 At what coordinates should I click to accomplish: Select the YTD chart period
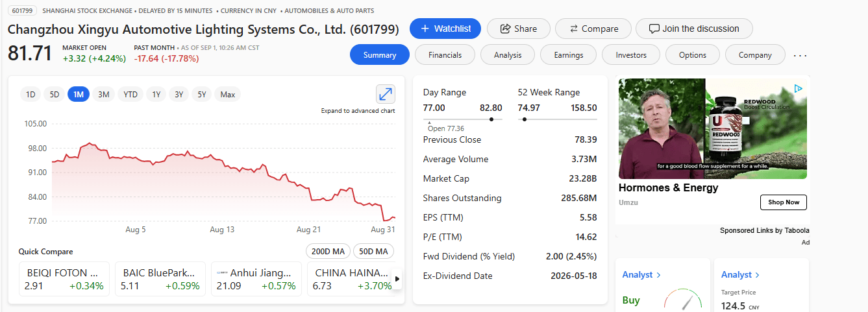pos(130,94)
